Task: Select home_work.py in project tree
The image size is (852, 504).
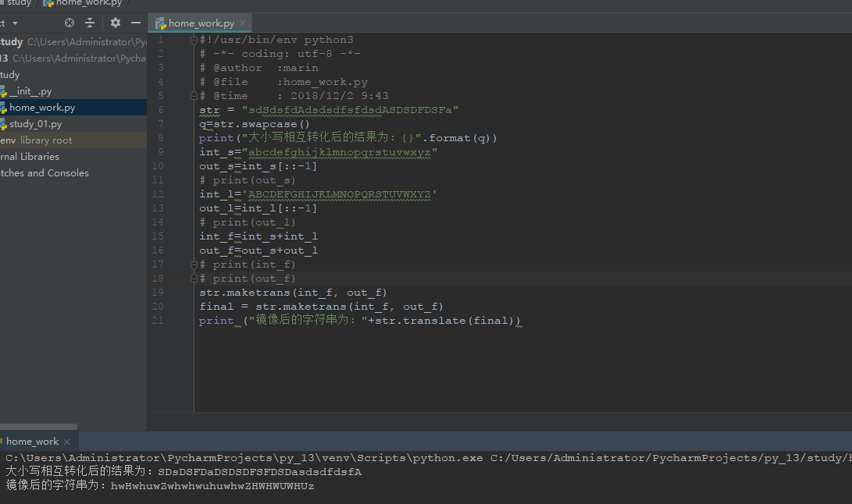Action: [42, 108]
